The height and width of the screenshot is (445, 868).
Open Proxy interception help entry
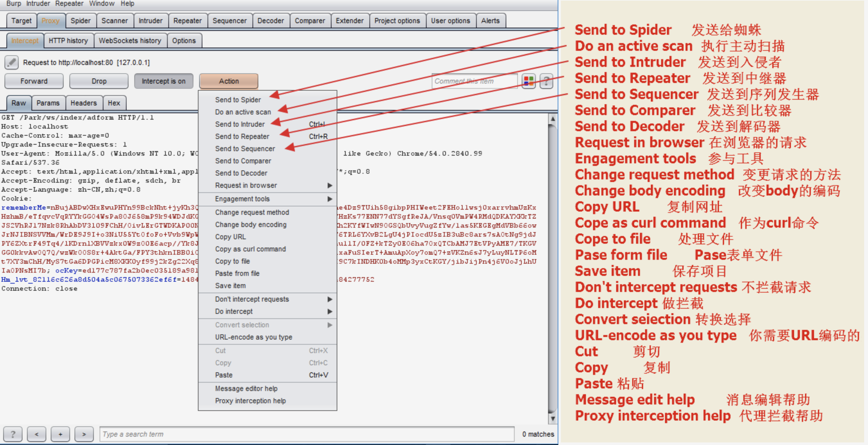[x=268, y=401]
